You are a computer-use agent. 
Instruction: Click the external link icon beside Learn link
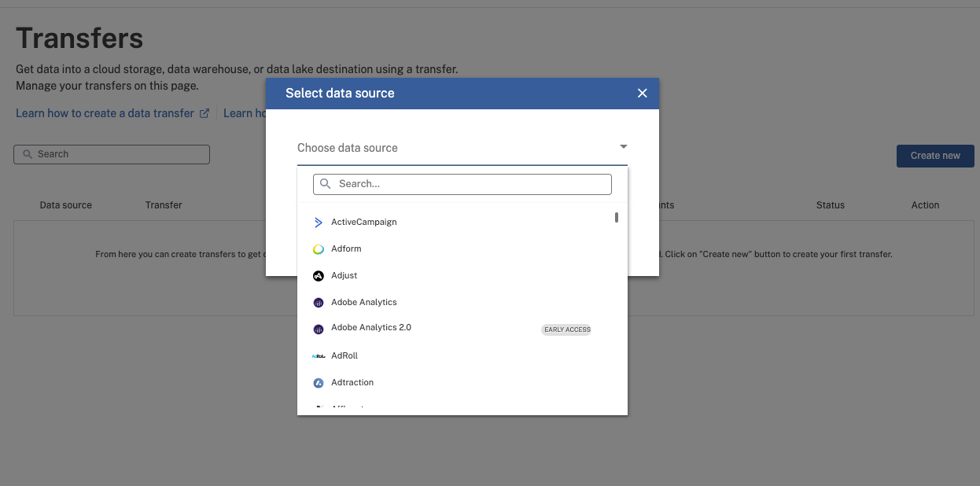point(204,113)
